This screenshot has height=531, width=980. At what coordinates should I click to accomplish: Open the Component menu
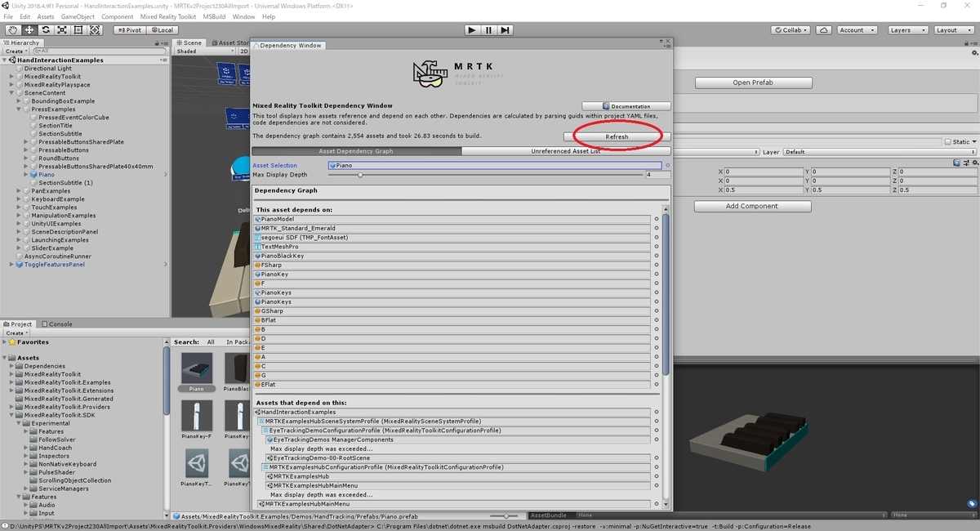[x=118, y=16]
